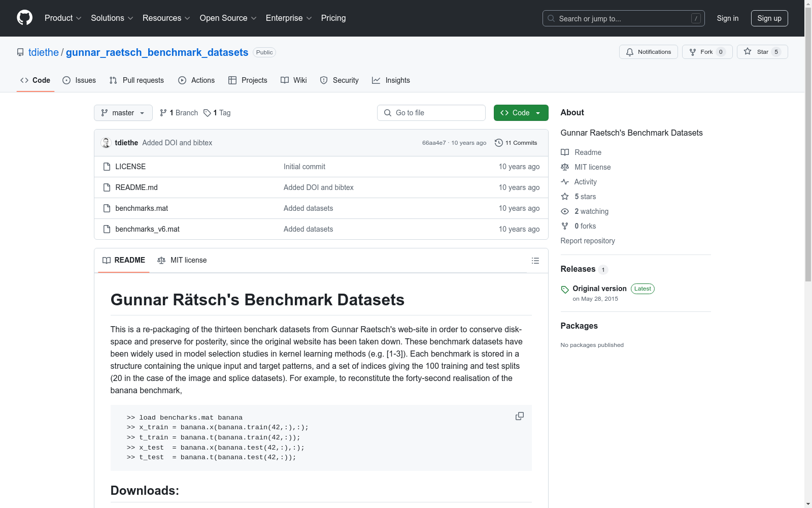Click the Search or jump to field
812x508 pixels.
click(624, 18)
